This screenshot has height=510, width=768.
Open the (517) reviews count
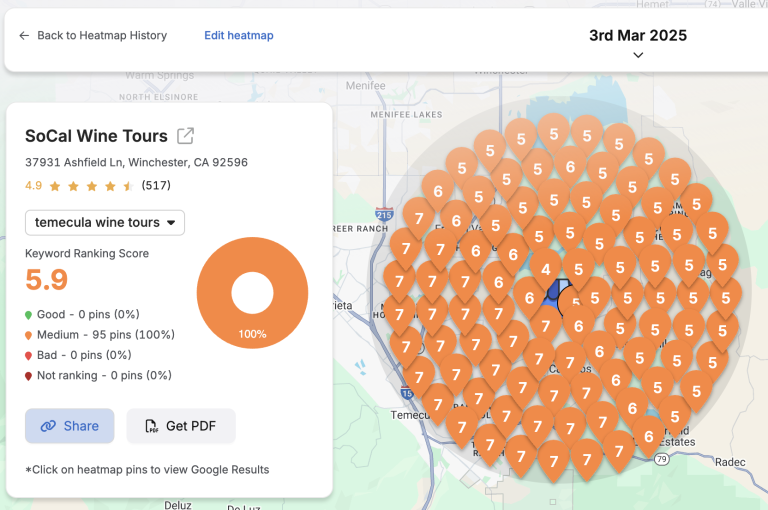[x=156, y=186]
